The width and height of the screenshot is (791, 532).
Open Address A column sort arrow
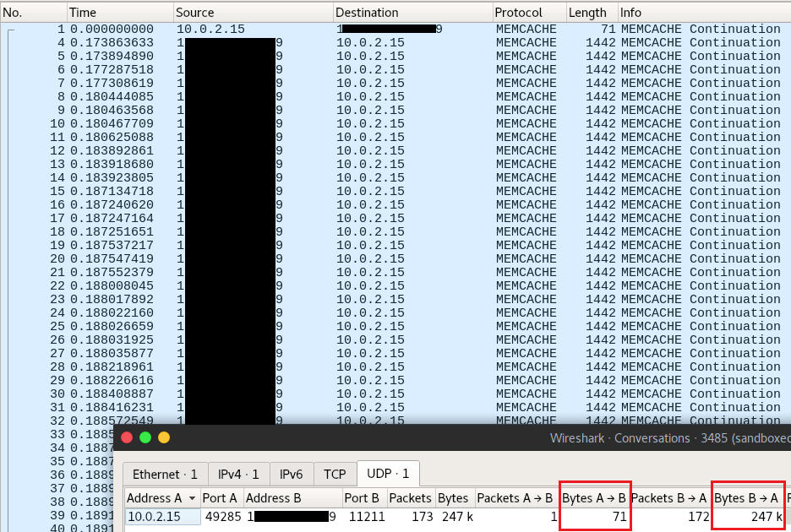[x=192, y=498]
